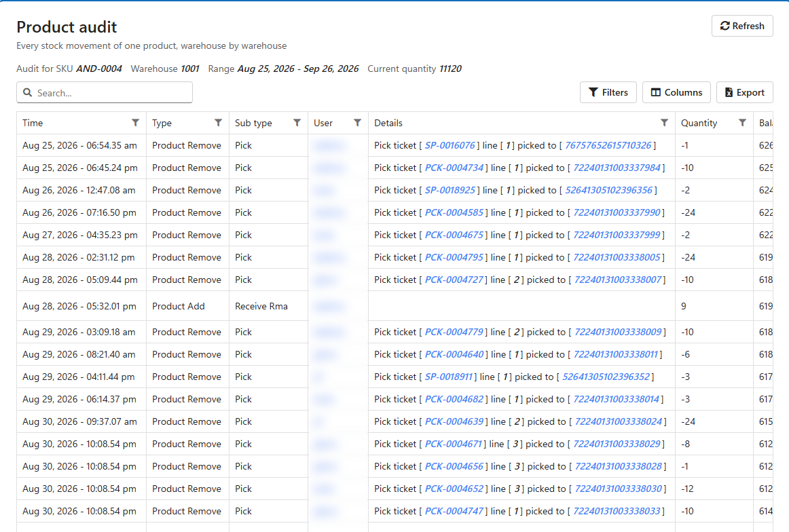789x532 pixels.
Task: Click the Sub type column filter icon
Action: pyautogui.click(x=297, y=123)
